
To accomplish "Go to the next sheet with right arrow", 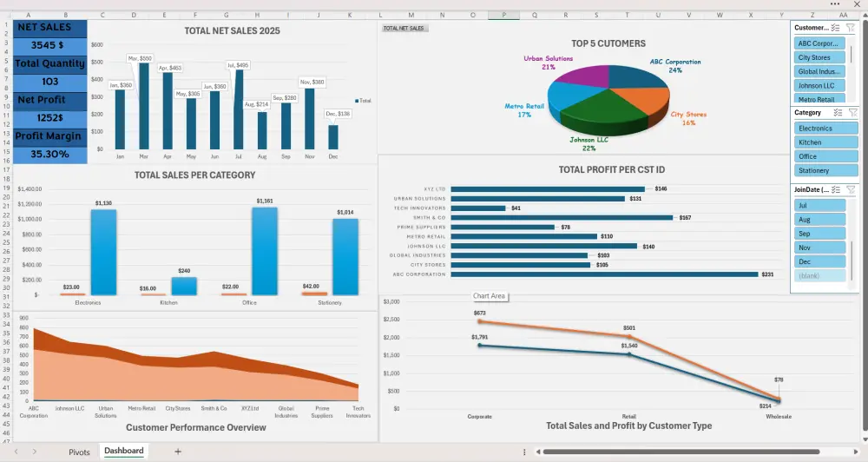I will coord(35,452).
